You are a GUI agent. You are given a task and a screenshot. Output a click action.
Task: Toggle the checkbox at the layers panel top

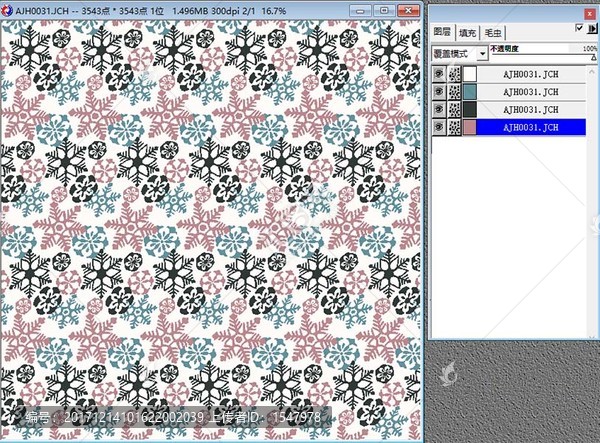point(579,28)
